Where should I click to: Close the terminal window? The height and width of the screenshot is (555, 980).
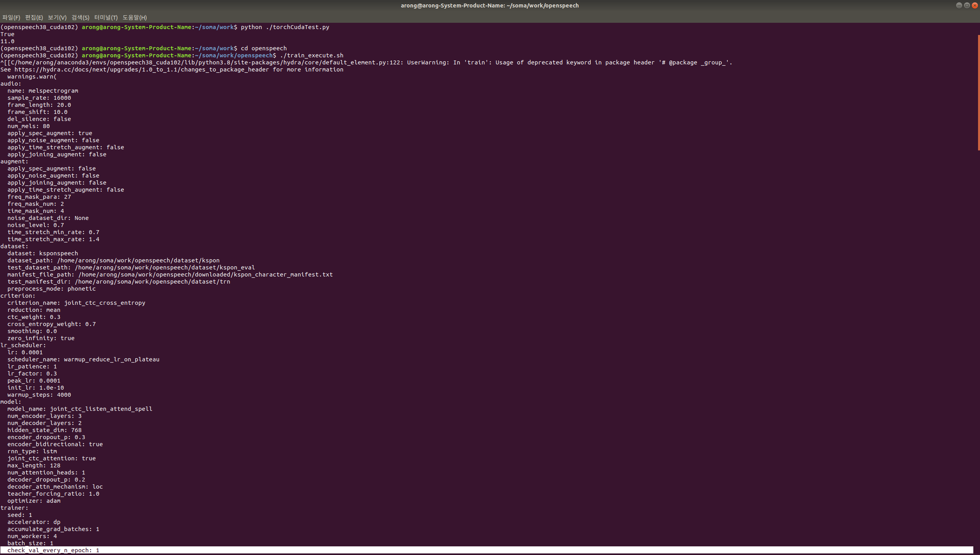coord(975,5)
